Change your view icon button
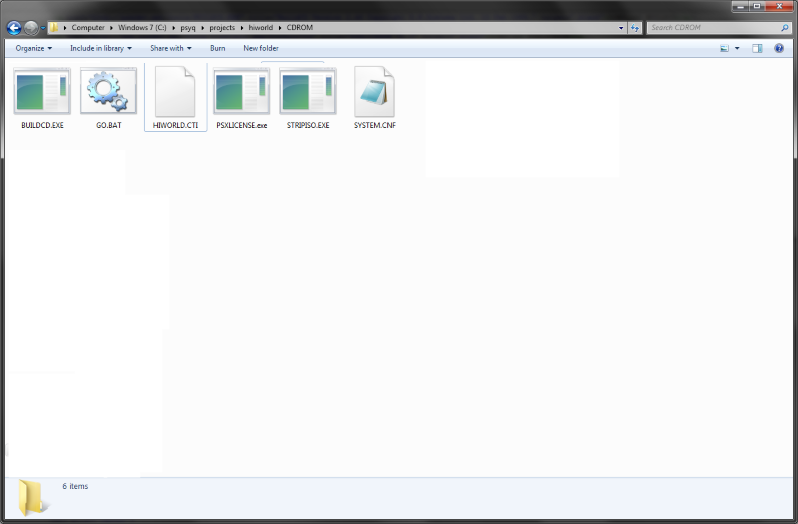 tap(724, 48)
